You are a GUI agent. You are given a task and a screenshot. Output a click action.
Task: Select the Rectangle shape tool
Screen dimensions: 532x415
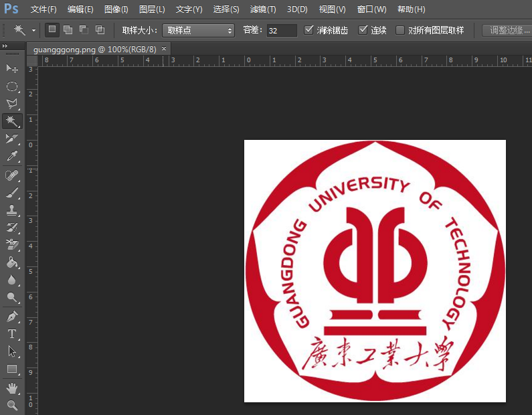tap(12, 369)
